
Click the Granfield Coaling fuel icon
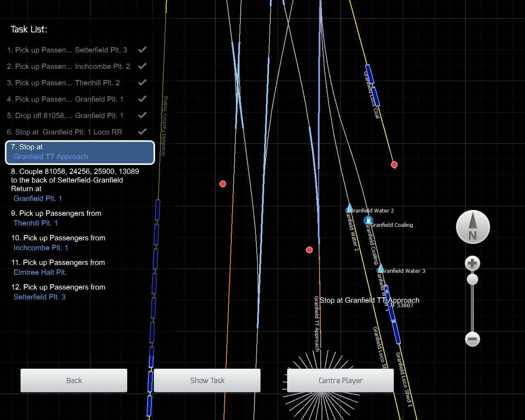coord(368,221)
